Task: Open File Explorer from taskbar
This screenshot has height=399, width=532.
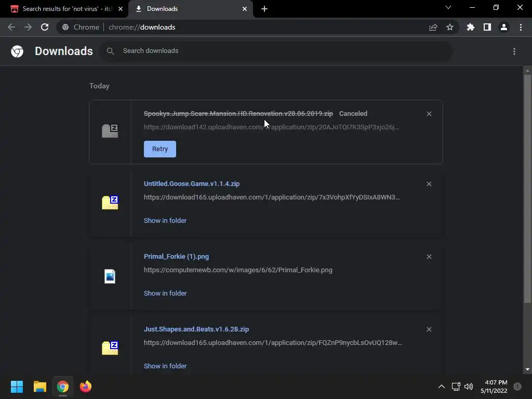Action: click(39, 387)
